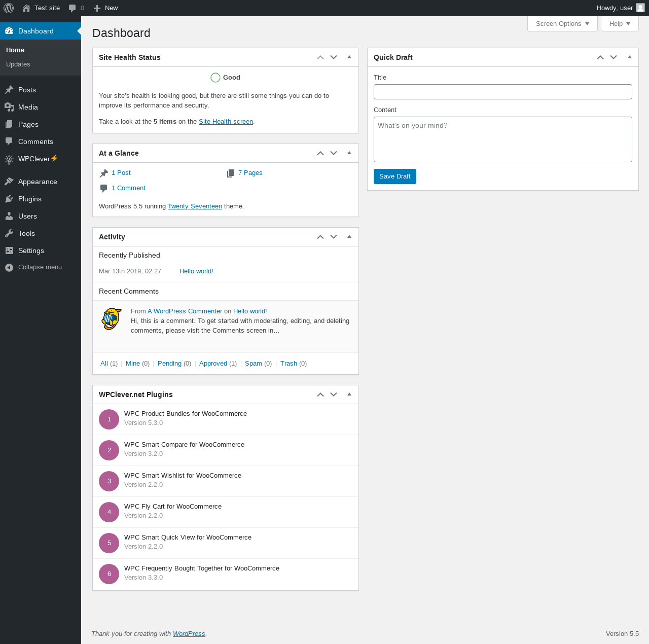Click comment icon beside 1 Comment
The height and width of the screenshot is (644, 649).
tap(104, 189)
